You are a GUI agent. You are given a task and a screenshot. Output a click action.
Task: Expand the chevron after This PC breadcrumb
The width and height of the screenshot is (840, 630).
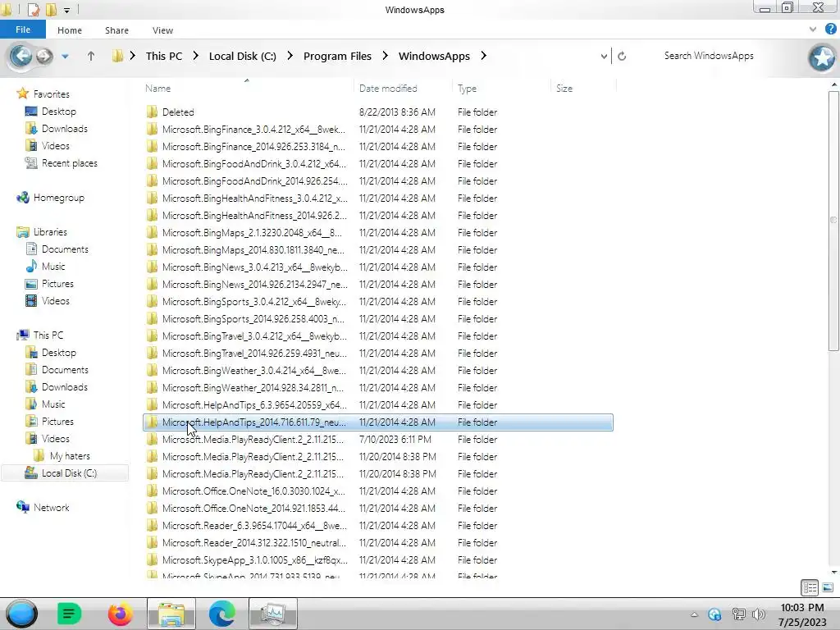[195, 56]
